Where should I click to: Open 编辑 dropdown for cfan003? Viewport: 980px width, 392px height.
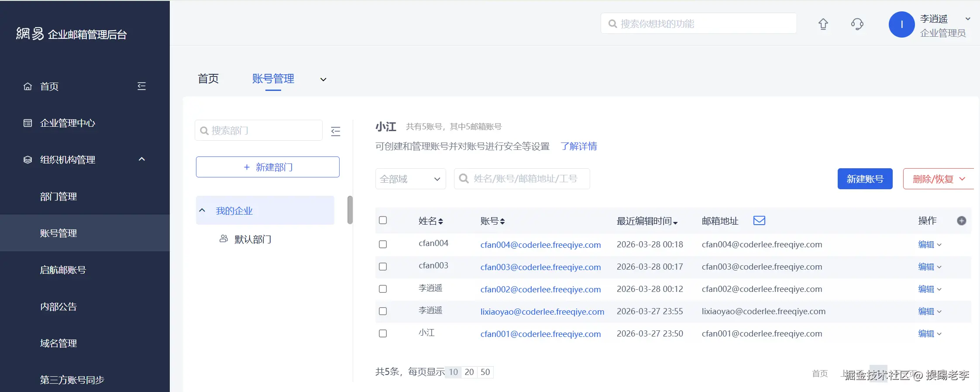coord(930,267)
